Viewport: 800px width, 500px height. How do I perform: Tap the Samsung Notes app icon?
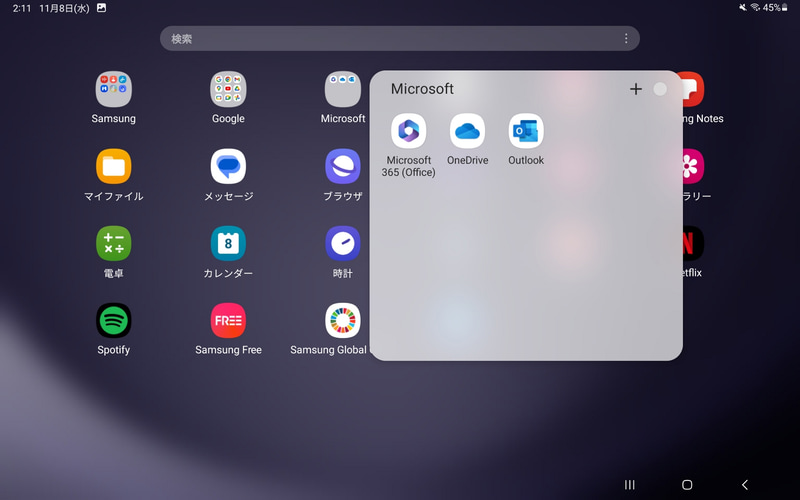[693, 89]
